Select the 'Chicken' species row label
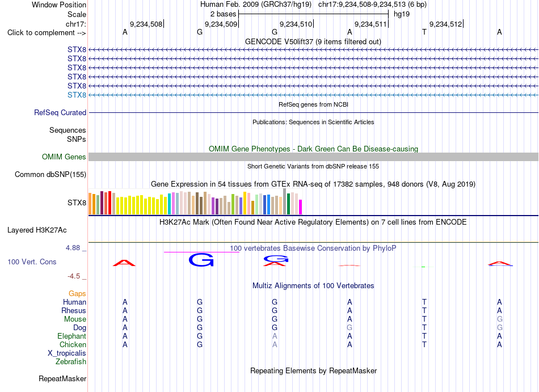This screenshot has width=539, height=392. tap(73, 344)
